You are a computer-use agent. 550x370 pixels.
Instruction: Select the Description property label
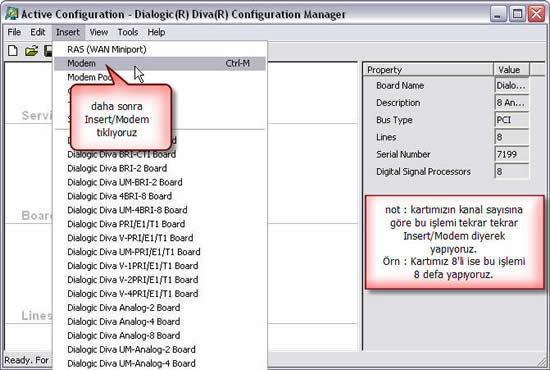pos(398,103)
